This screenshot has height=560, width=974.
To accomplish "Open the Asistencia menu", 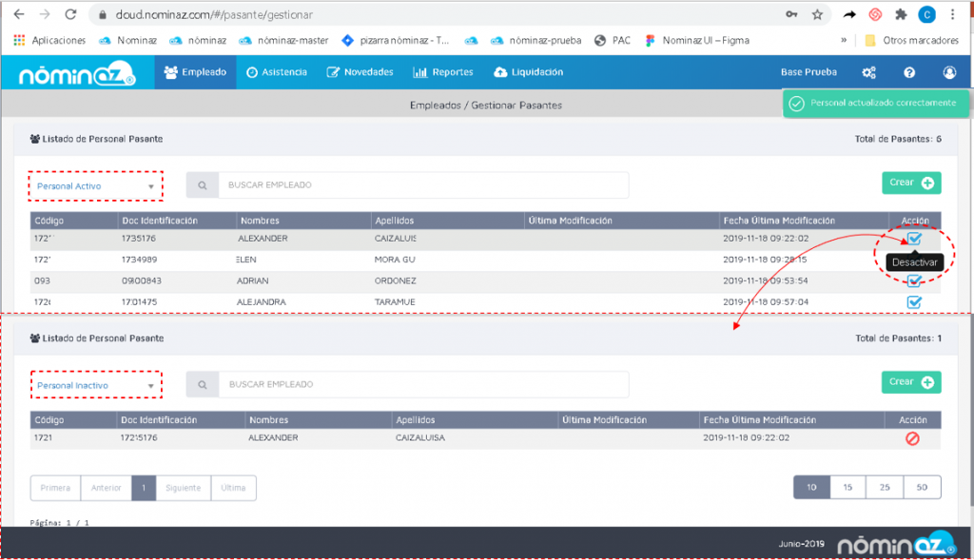I will coord(277,72).
